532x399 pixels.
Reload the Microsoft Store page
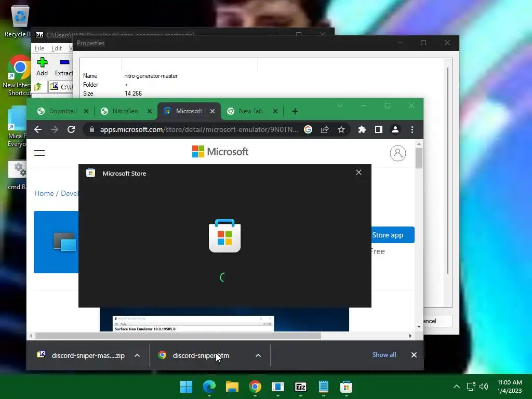[71, 129]
